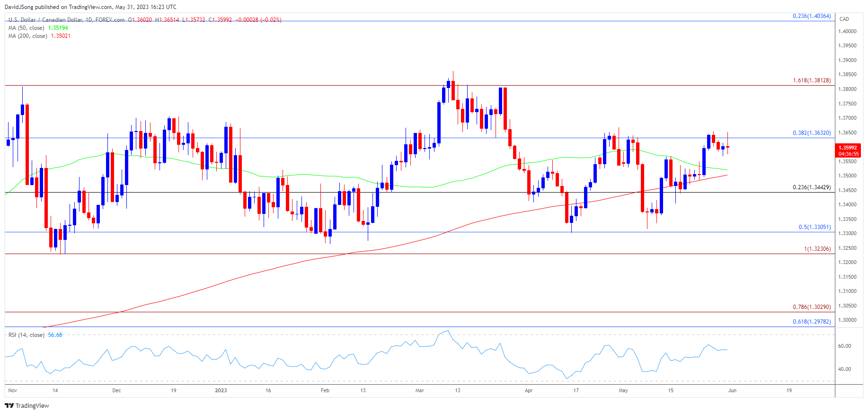This screenshot has height=414, width=868.
Task: Click the 1(1.32306) Fibonacci label
Action: (x=817, y=249)
